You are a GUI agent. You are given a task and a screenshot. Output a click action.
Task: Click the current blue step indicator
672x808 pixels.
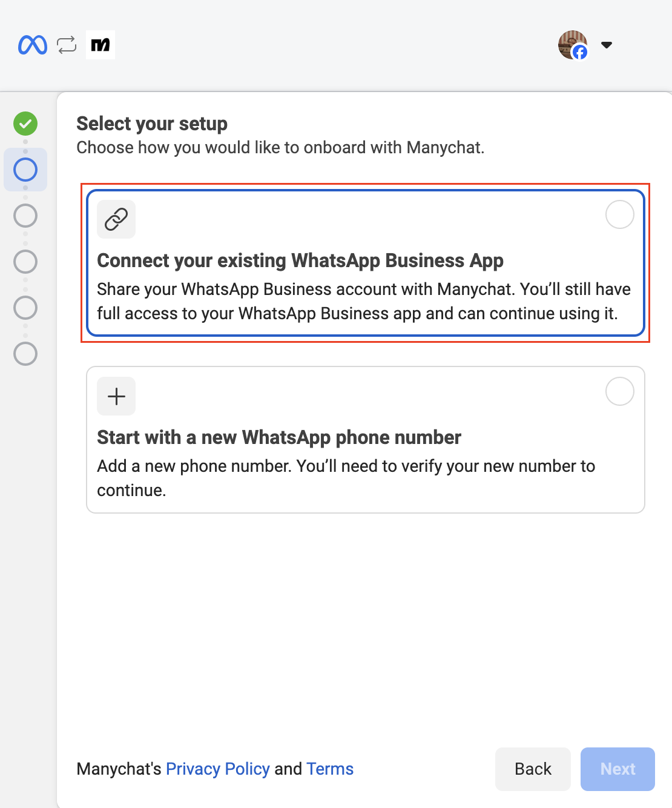point(25,170)
